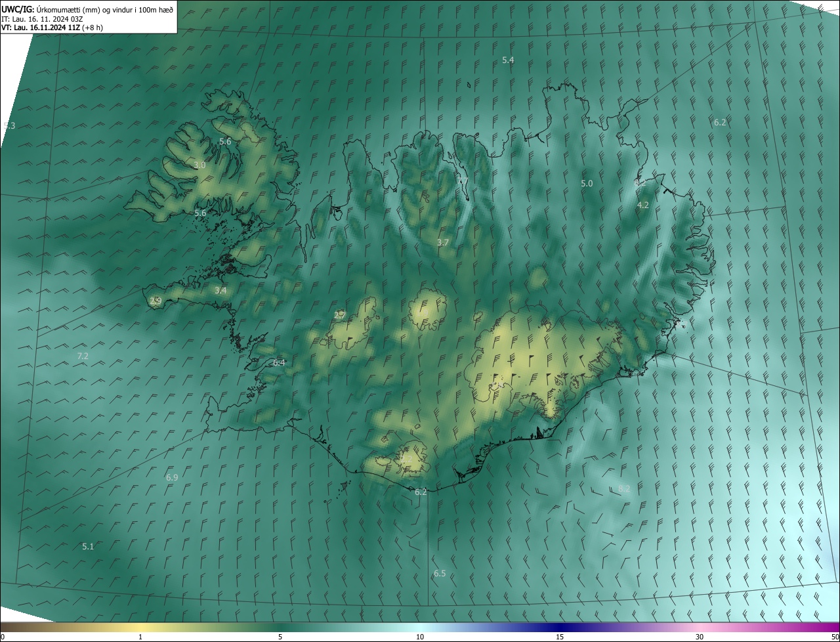Click the 6.9 precipitation value

172,477
